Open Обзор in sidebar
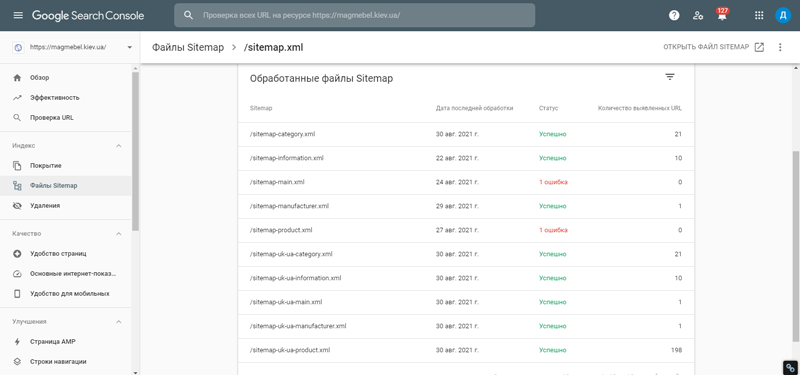The width and height of the screenshot is (800, 375). pyautogui.click(x=65, y=78)
